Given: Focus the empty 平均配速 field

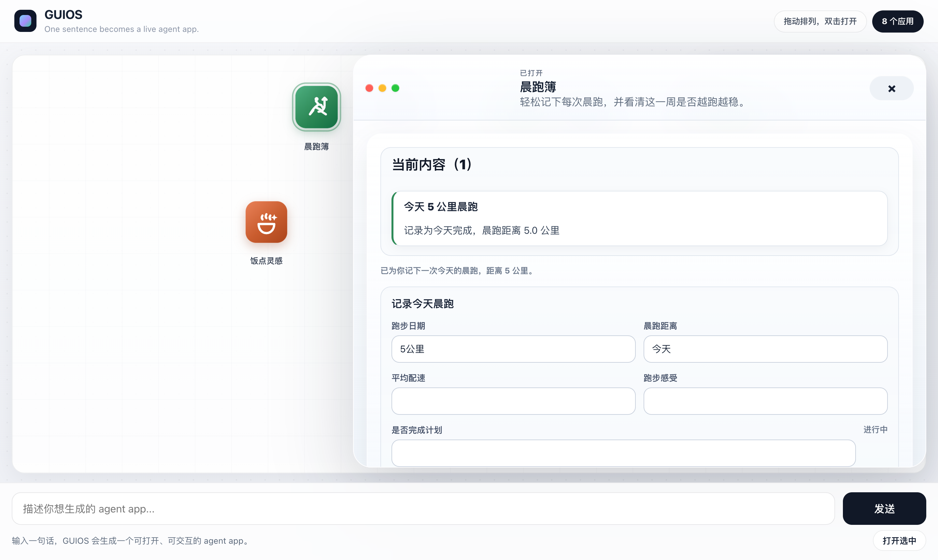Looking at the screenshot, I should (x=513, y=401).
